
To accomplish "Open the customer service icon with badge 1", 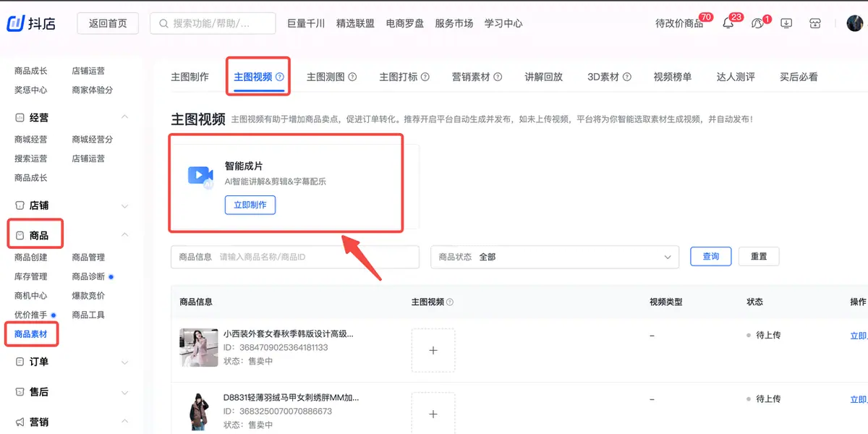I will click(757, 23).
